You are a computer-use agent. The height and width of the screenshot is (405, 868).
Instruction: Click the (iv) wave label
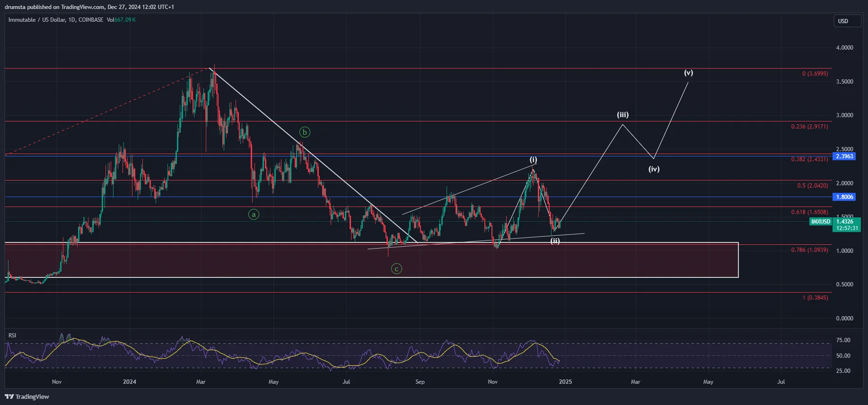pyautogui.click(x=654, y=169)
